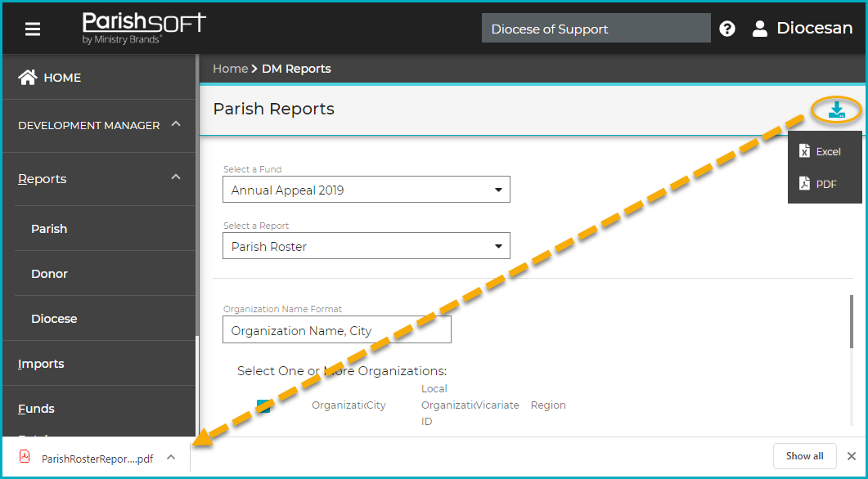This screenshot has height=479, width=868.
Task: Collapse the Development Manager section
Action: [176, 124]
